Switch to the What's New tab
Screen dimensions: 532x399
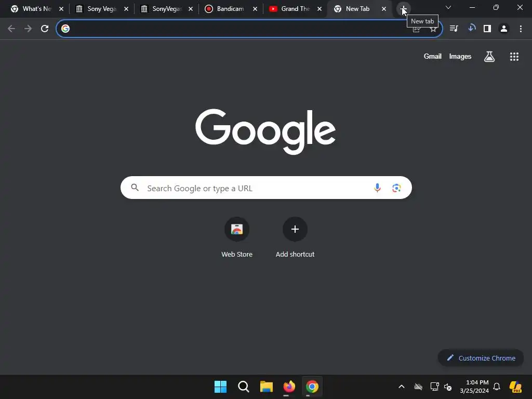32,9
